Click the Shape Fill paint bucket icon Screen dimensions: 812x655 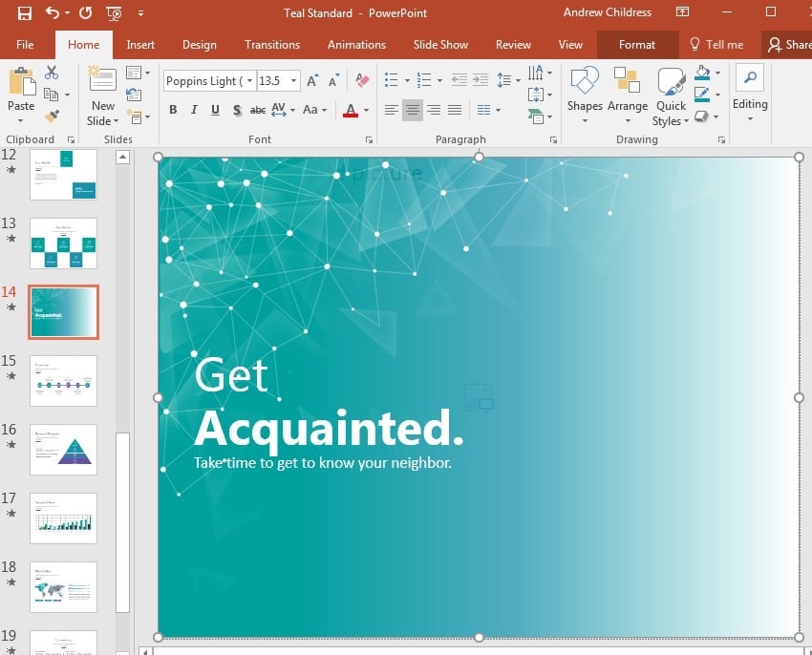[x=703, y=74]
